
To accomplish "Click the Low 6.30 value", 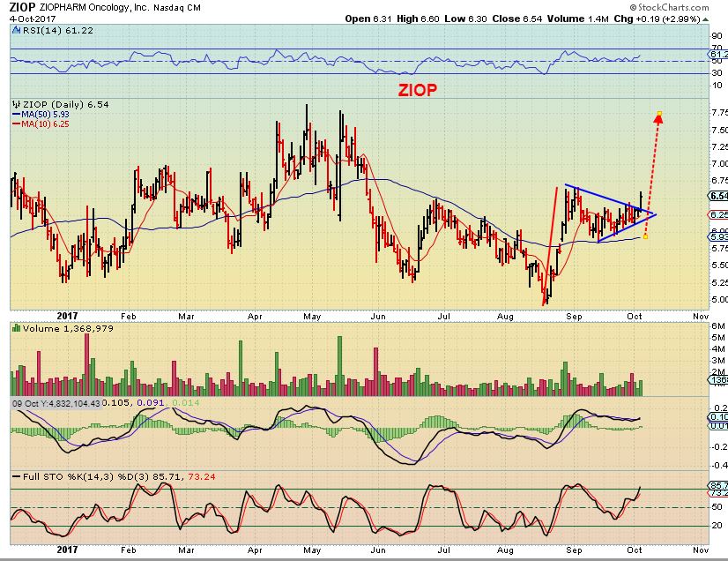I will (x=465, y=19).
